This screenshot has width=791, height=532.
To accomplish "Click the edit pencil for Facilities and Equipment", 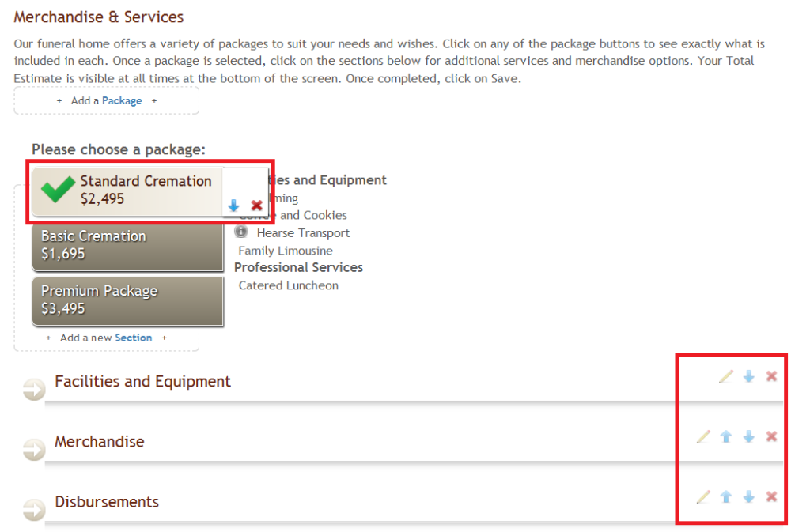I will (726, 376).
